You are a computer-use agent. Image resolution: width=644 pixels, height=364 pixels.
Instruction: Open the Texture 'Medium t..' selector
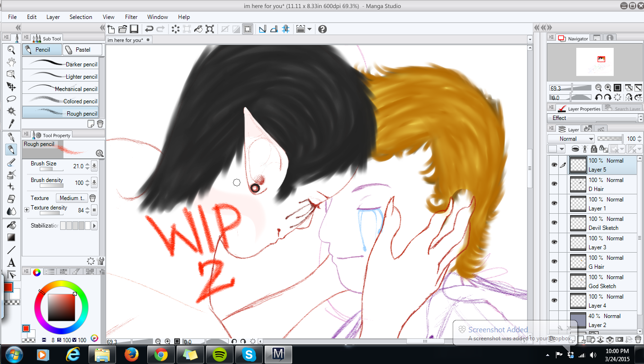point(72,198)
